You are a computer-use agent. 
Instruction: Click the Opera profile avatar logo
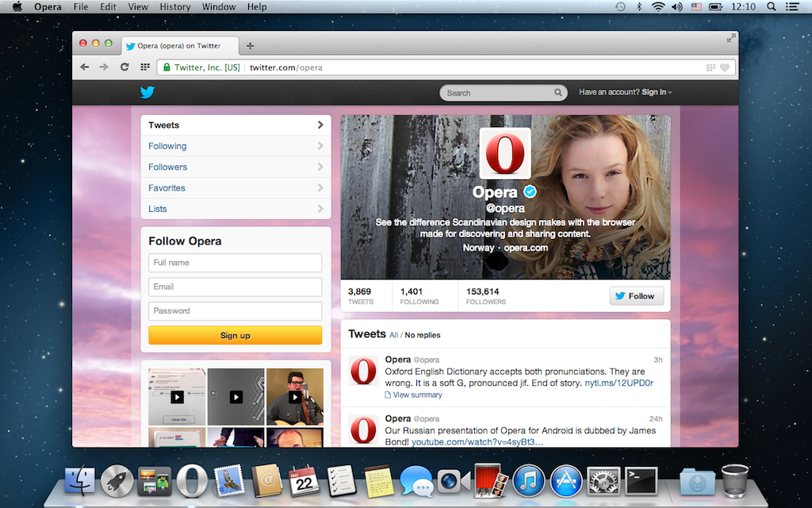click(x=505, y=153)
